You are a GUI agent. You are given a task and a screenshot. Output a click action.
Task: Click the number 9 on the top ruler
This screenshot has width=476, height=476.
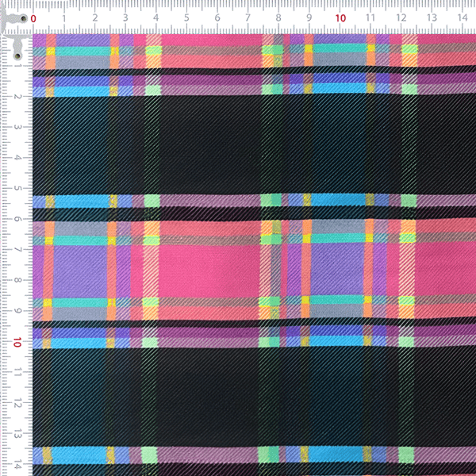point(309,17)
